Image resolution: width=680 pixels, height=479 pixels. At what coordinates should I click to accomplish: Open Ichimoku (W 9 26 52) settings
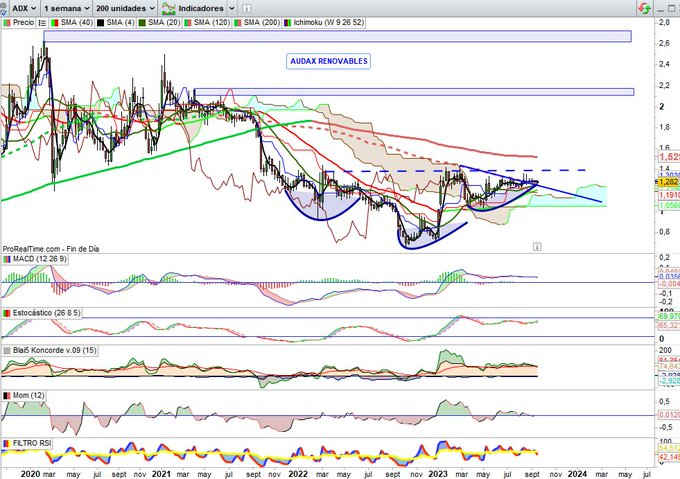tap(324, 23)
